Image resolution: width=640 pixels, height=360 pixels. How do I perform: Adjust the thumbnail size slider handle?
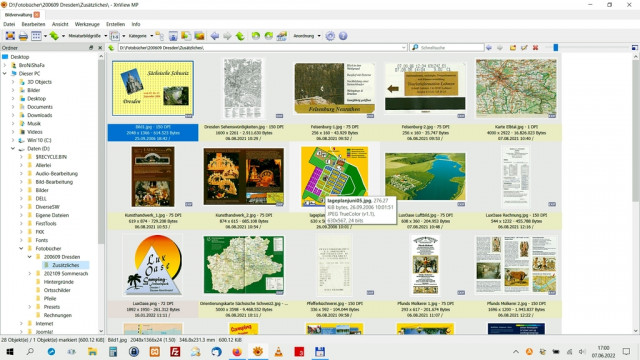(556, 48)
